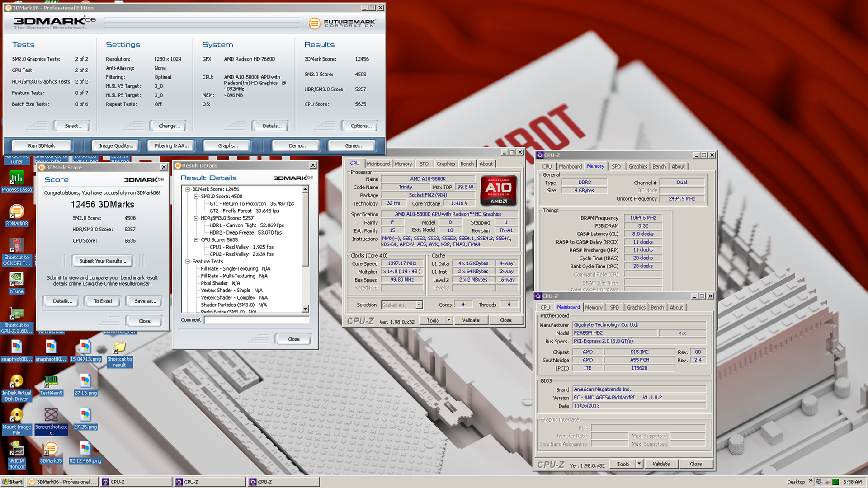Open the 15 04713.png file icon
The height and width of the screenshot is (488, 868).
pyautogui.click(x=85, y=351)
